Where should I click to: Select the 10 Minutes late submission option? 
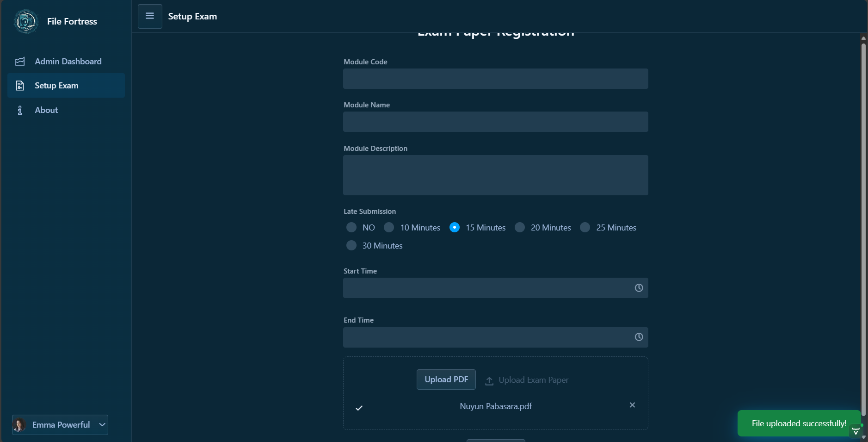389,227
